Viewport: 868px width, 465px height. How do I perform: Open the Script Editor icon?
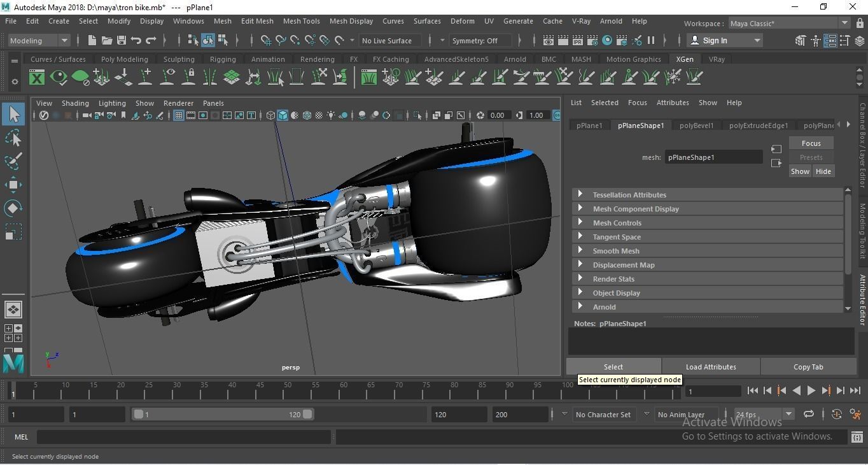point(857,437)
